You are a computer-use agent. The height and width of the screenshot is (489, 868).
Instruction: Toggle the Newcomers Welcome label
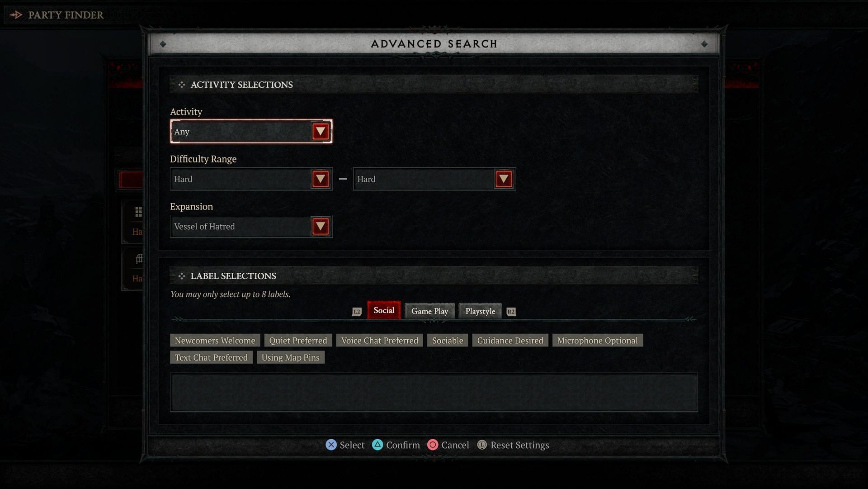click(x=215, y=340)
